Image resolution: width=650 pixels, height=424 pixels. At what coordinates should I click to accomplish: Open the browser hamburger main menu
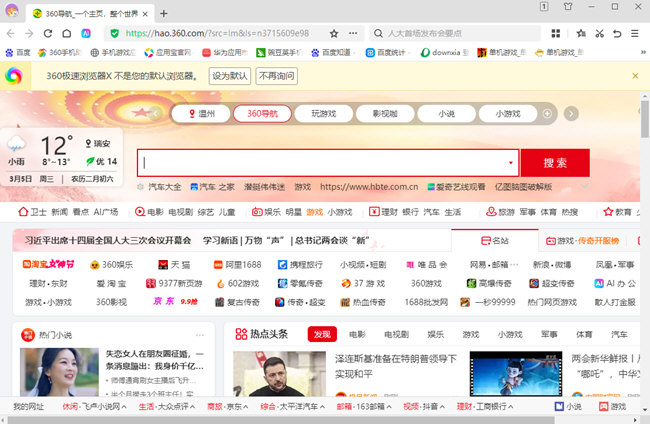pos(635,34)
